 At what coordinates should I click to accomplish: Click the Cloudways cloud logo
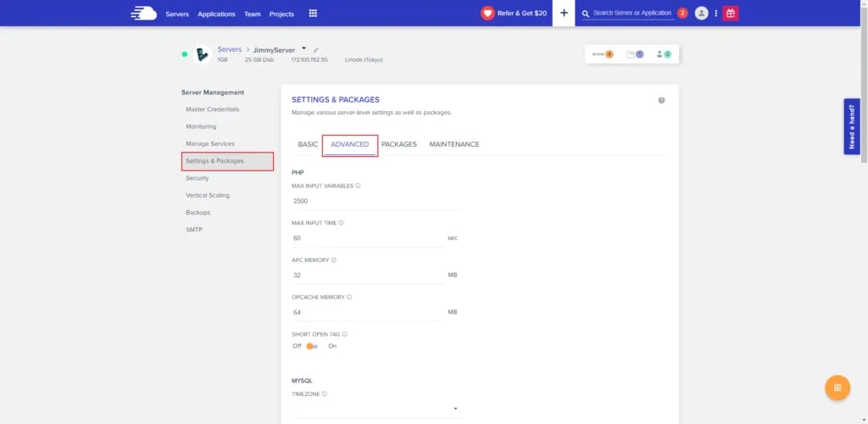[144, 14]
